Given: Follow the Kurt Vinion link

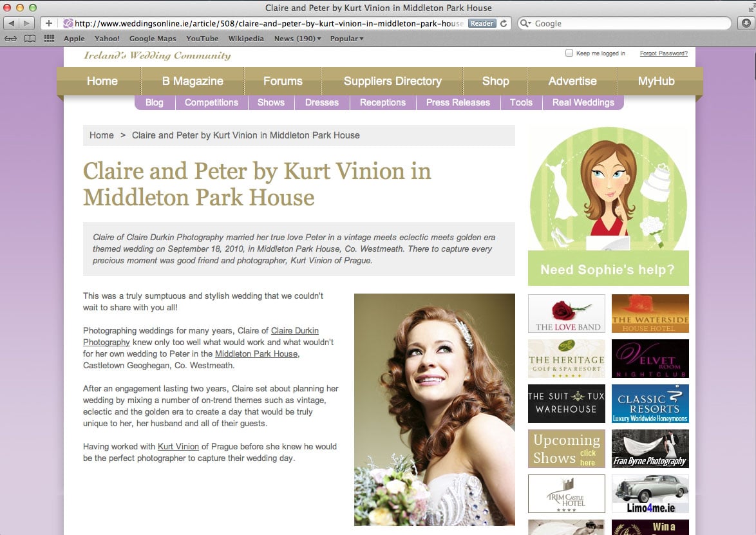Looking at the screenshot, I should pos(178,446).
